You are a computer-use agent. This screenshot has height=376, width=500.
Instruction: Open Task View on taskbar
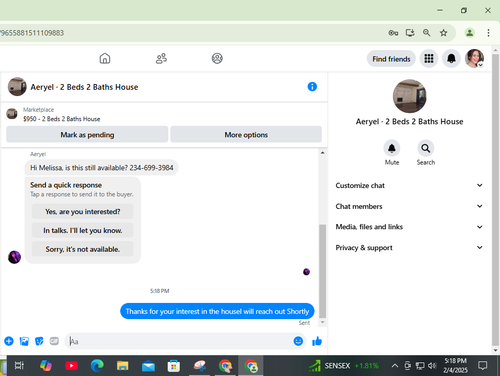[19, 366]
